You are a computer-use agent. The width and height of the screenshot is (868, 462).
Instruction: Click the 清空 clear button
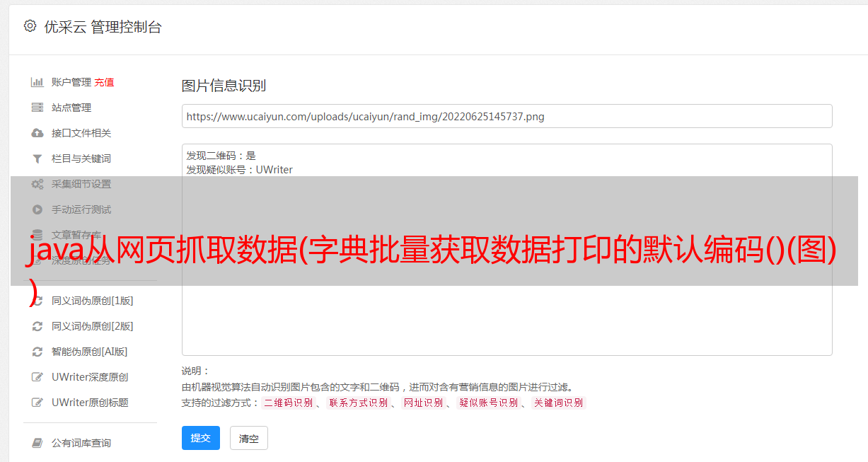click(x=249, y=438)
